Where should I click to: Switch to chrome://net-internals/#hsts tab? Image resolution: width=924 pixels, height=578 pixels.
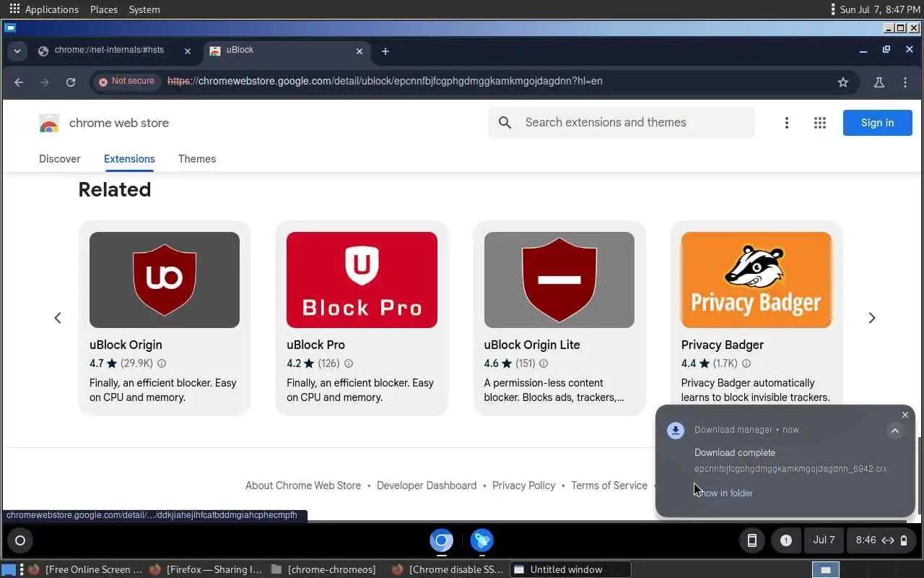click(x=109, y=51)
